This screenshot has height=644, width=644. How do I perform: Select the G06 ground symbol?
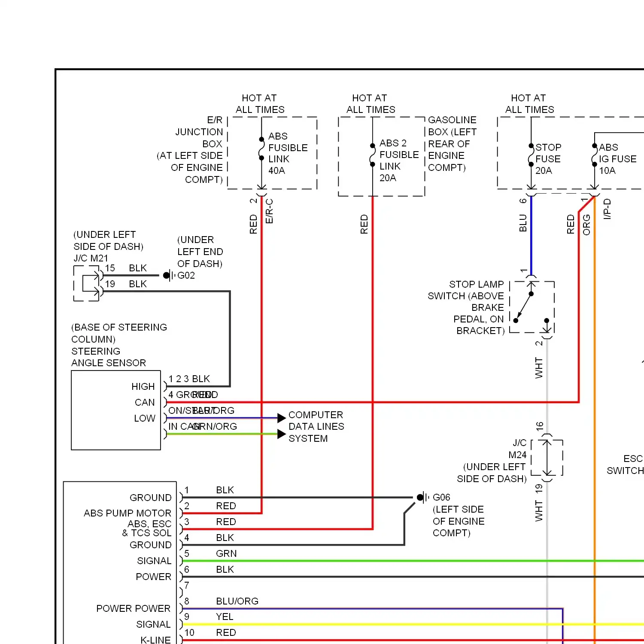click(x=422, y=497)
